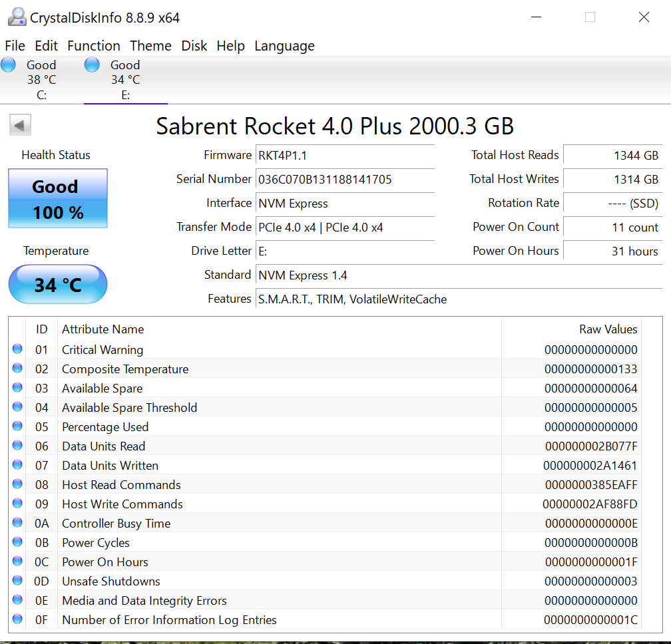The height and width of the screenshot is (644, 671).
Task: Click the Composite Temperature status orb
Action: [x=17, y=369]
